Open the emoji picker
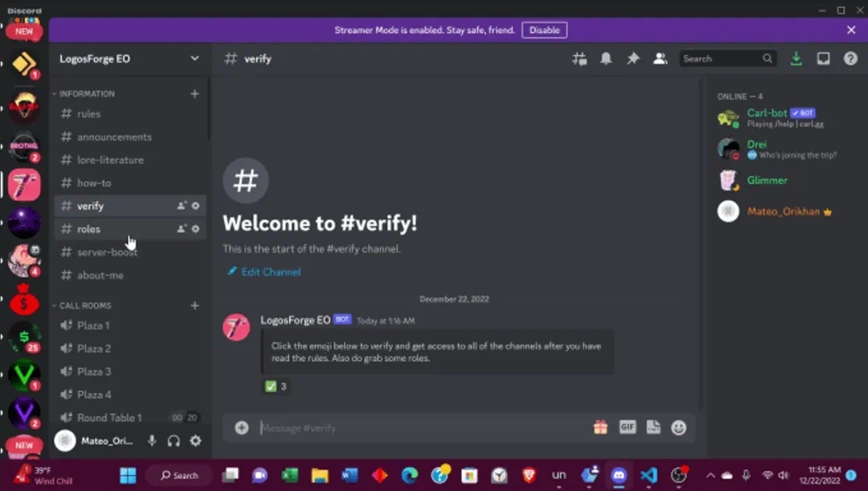Screen dimensions: 868x491 tap(678, 428)
